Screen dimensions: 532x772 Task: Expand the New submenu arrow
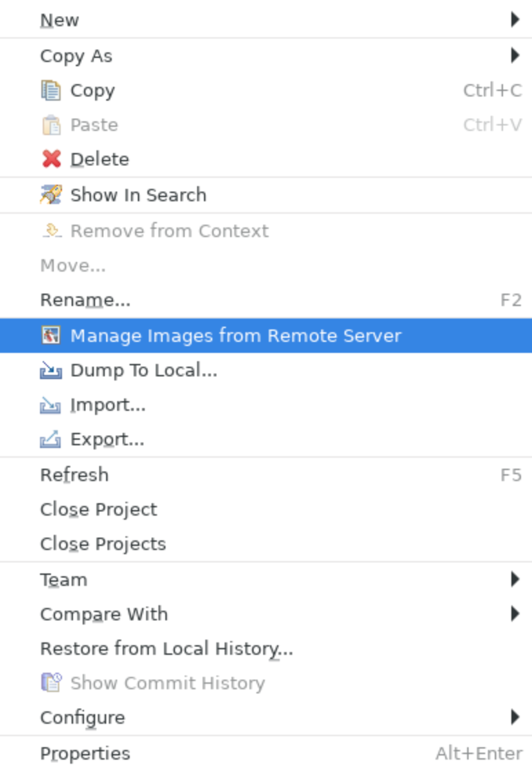(x=515, y=20)
